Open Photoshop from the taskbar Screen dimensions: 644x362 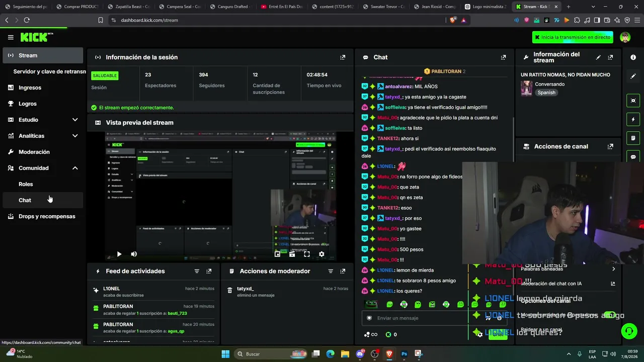pyautogui.click(x=404, y=354)
